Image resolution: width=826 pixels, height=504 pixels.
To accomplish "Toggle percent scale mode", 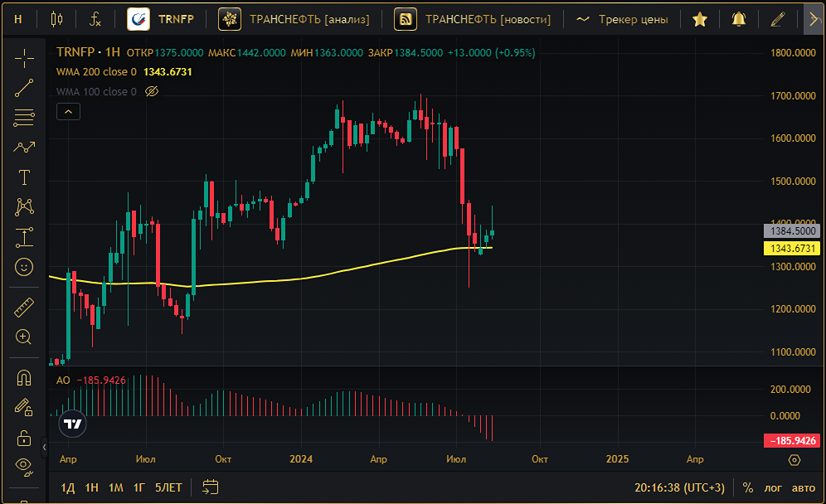I will coord(748,487).
